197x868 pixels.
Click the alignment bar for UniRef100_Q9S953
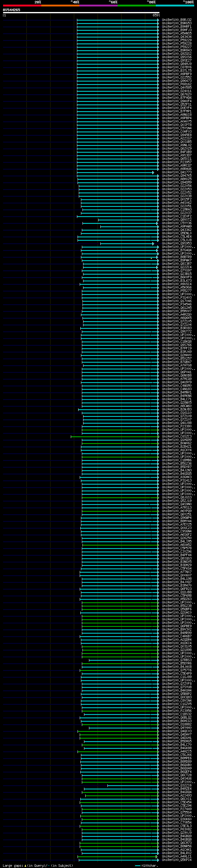(x=127, y=244)
